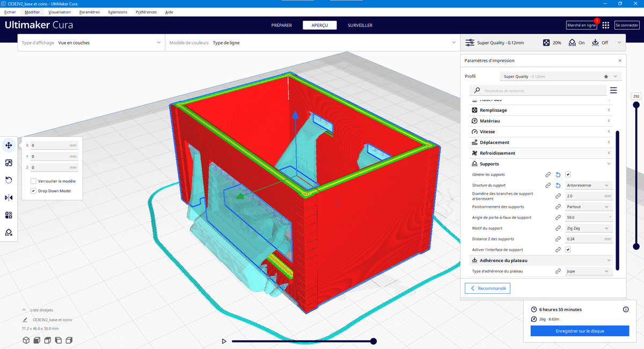The height and width of the screenshot is (349, 644).
Task: Open the Type d'affichage dropdown
Action: pyautogui.click(x=91, y=42)
